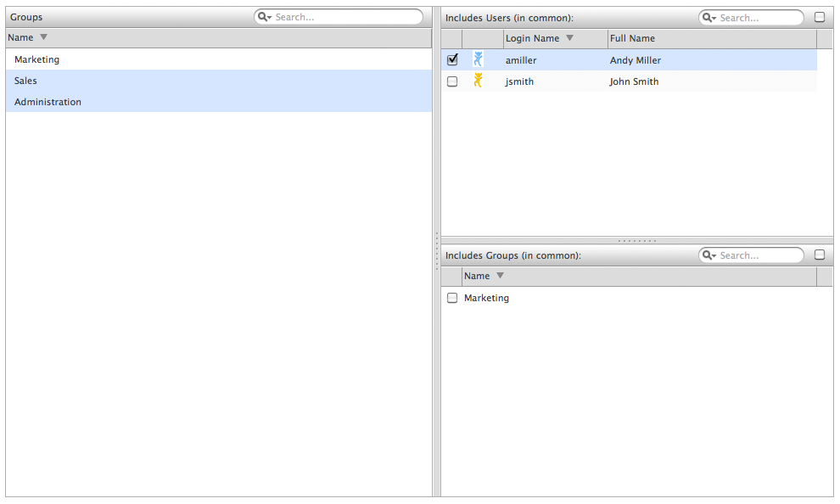Select the Administration group row
Screen dimensions: 840x504
point(48,102)
